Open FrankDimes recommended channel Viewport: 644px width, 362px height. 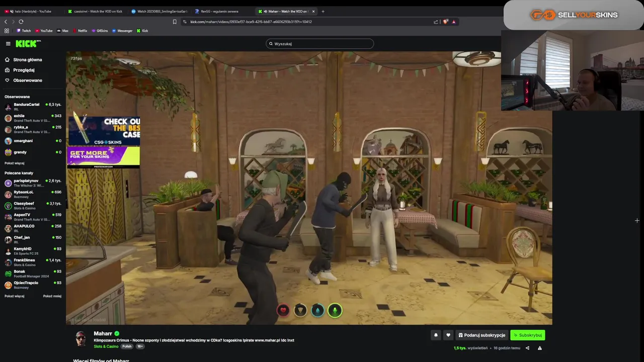click(x=33, y=262)
